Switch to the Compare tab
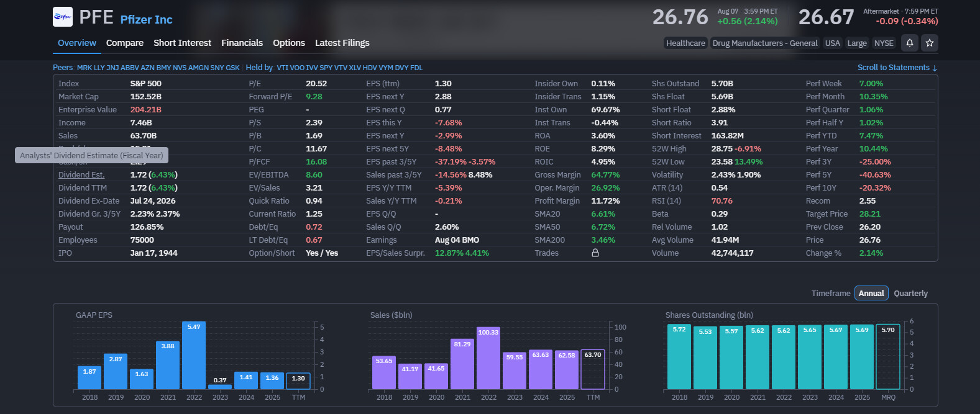The image size is (980, 414). click(x=125, y=43)
